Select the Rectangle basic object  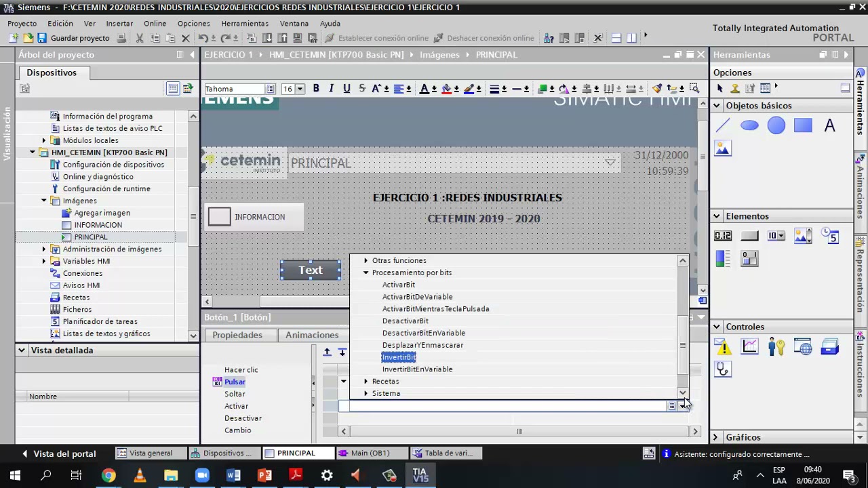(803, 125)
